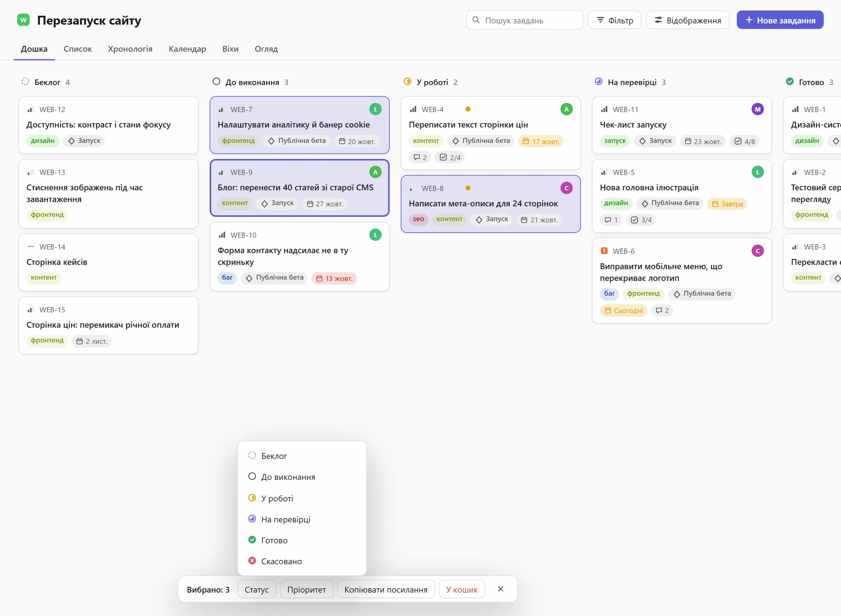841x616 pixels.
Task: Switch to the Календар tab
Action: [x=187, y=49]
